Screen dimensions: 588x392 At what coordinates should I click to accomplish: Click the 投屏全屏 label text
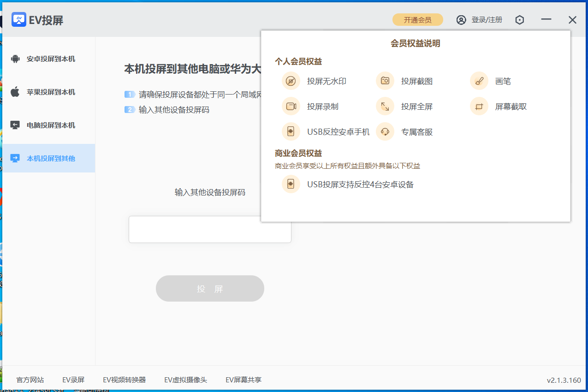click(417, 107)
